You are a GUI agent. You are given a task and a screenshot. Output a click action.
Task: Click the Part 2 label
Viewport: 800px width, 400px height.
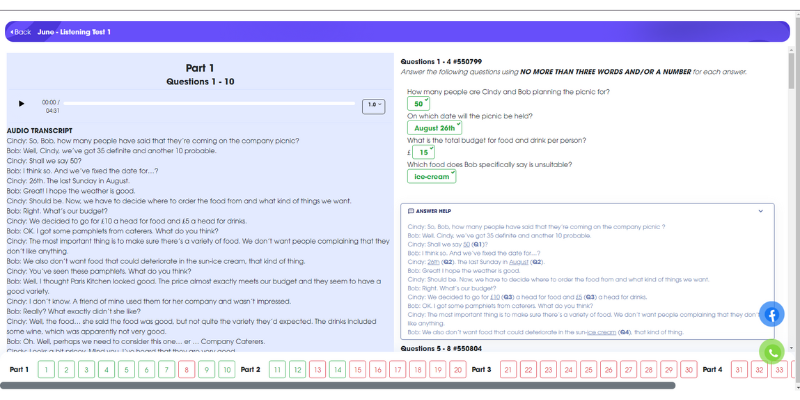tap(251, 369)
